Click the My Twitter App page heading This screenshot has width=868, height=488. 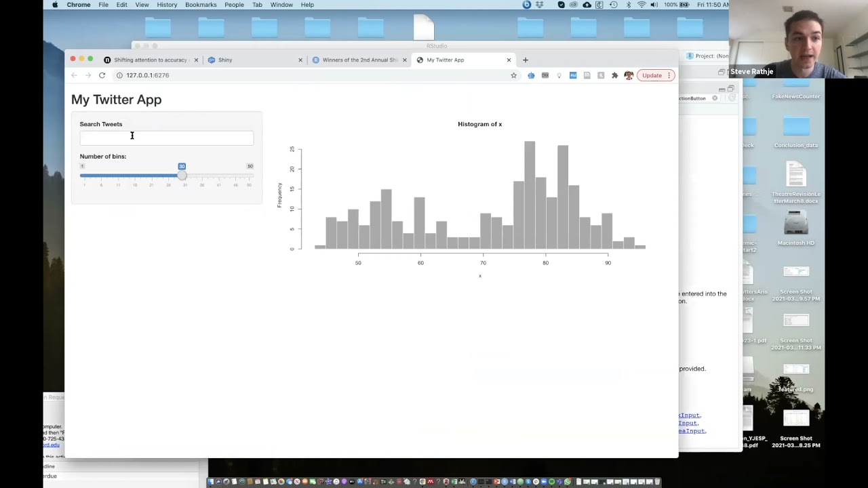tap(117, 100)
